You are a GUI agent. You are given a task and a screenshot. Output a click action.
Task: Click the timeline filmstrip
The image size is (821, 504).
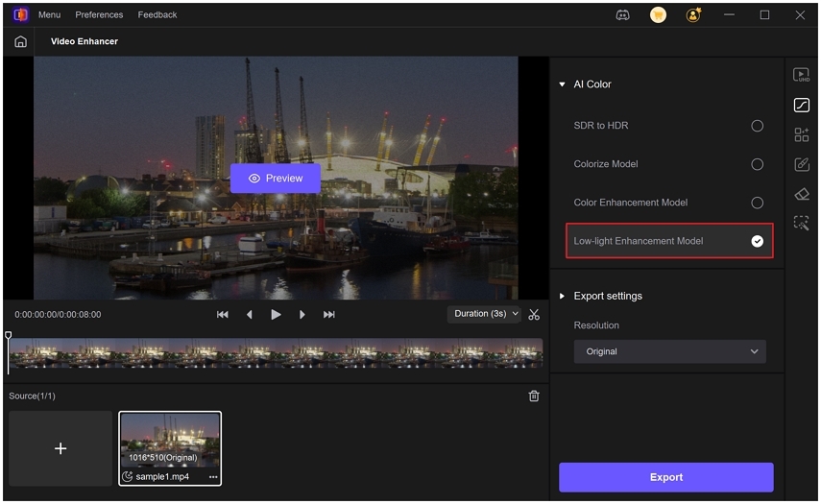click(276, 352)
